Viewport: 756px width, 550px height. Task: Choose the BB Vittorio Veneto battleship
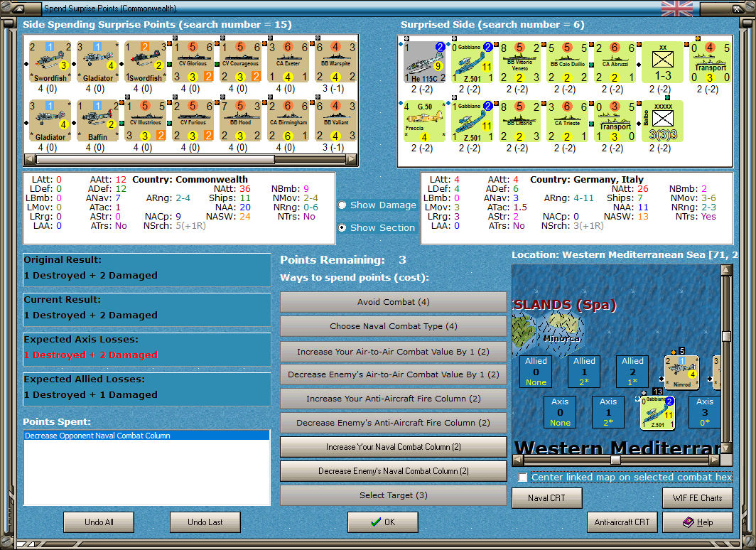click(520, 63)
